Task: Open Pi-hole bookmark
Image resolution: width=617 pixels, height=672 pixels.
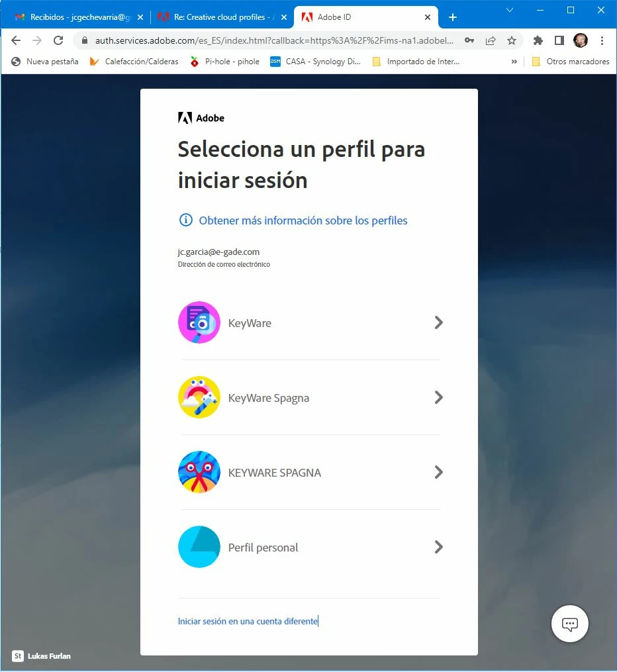Action: (225, 62)
